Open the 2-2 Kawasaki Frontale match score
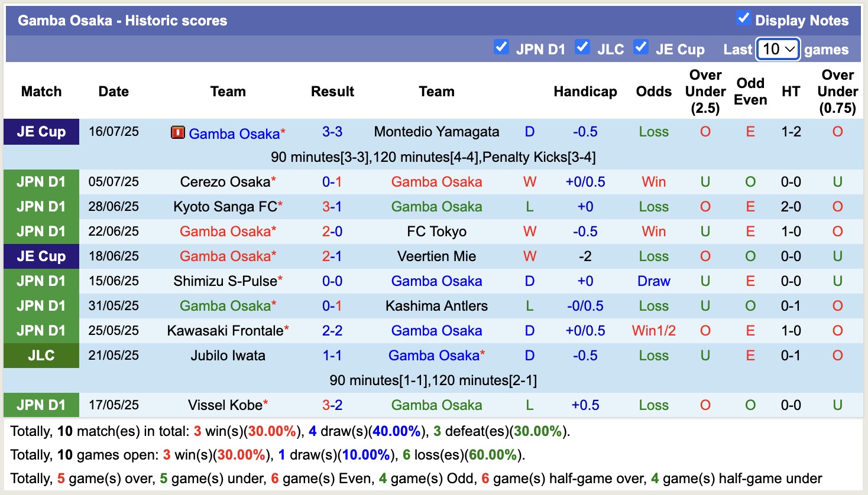868x495 pixels. (332, 331)
